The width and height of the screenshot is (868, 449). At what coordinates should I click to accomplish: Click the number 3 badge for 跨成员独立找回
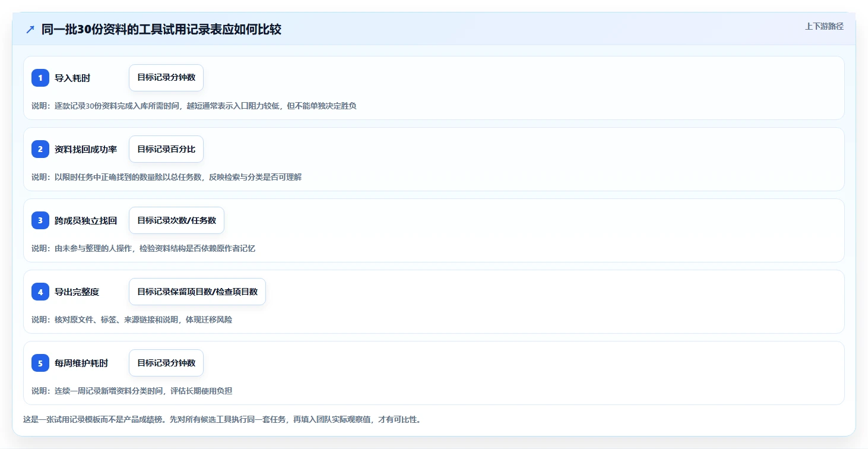[x=40, y=220]
